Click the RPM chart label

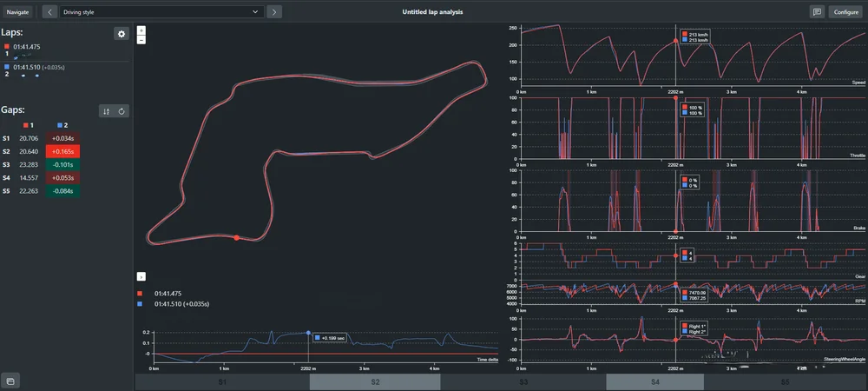[860, 301]
